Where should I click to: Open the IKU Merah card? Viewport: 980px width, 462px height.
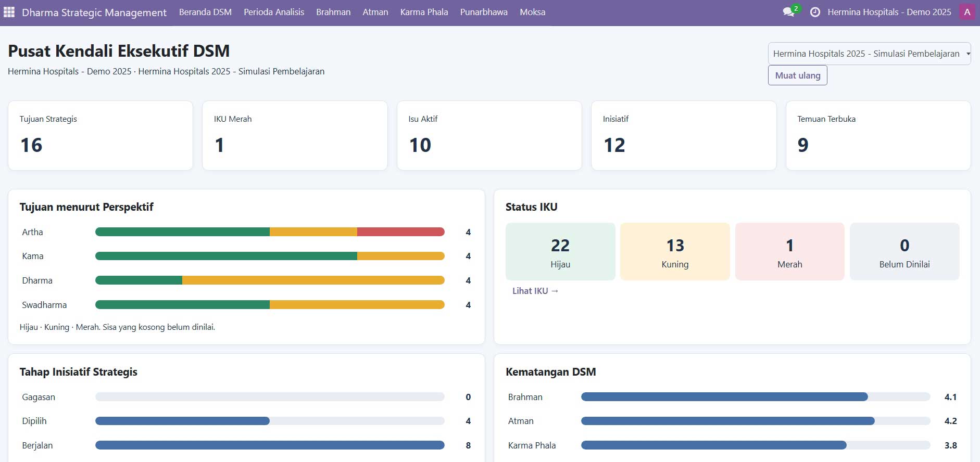[295, 135]
